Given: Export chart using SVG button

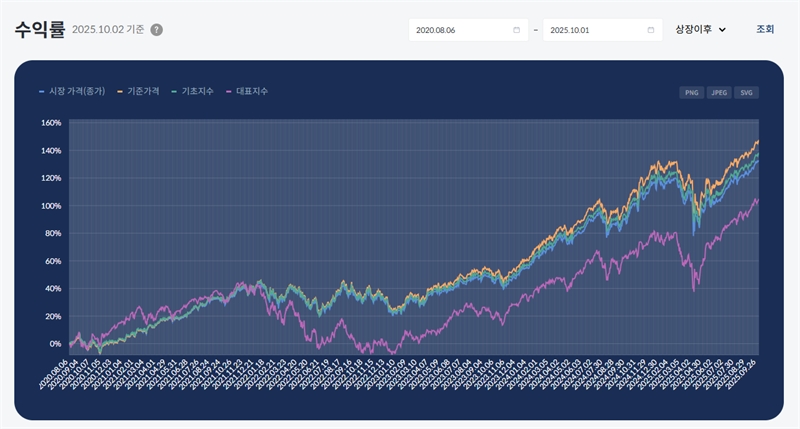Looking at the screenshot, I should [x=746, y=92].
